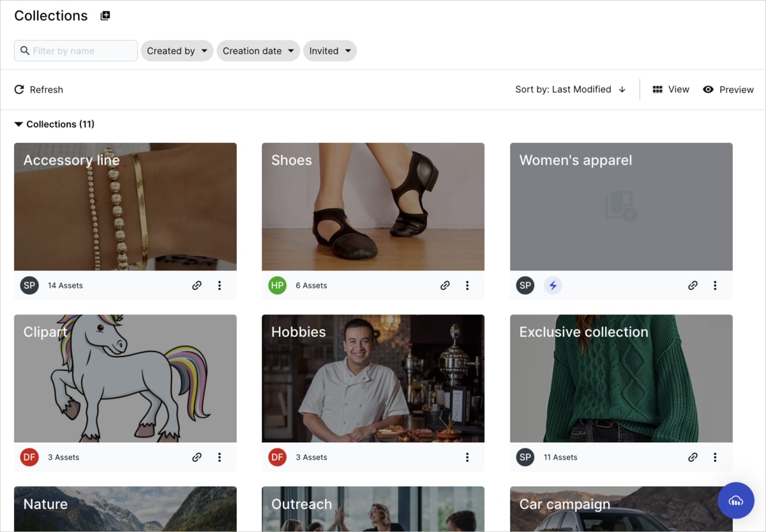Click the new collection icon beside the Collections title
This screenshot has width=766, height=532.
tap(105, 16)
